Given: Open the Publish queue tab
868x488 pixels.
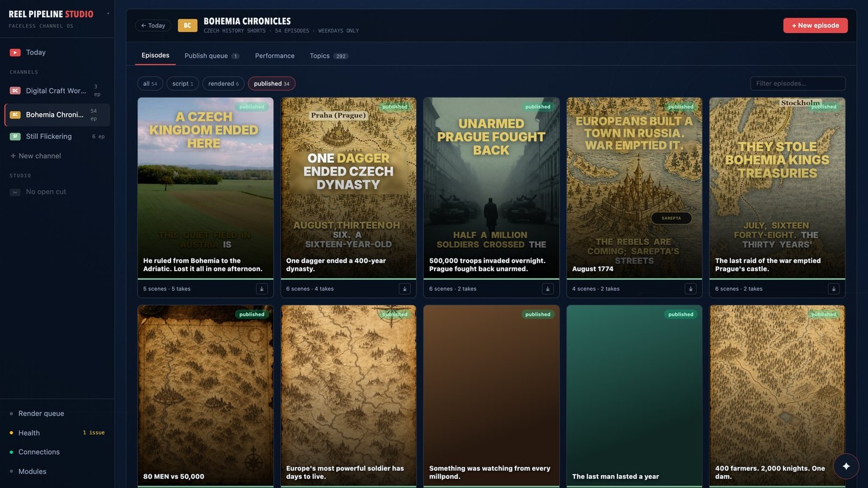Looking at the screenshot, I should click(212, 56).
